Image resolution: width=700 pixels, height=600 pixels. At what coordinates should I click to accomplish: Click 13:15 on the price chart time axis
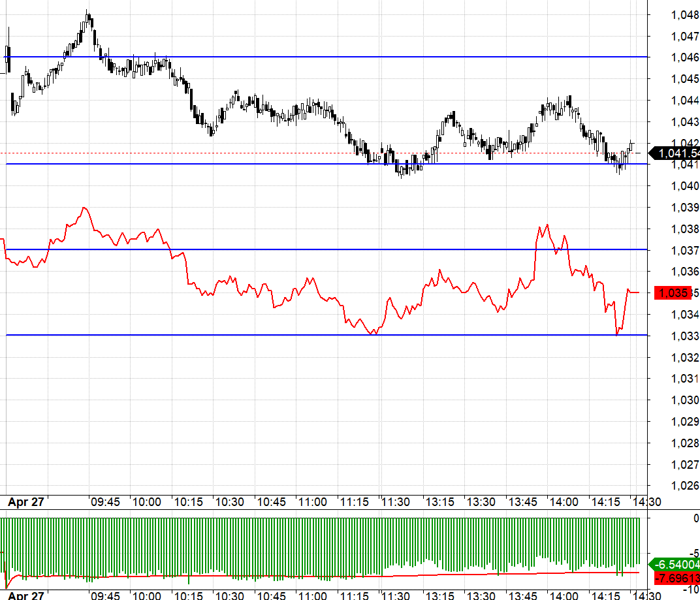(x=439, y=502)
